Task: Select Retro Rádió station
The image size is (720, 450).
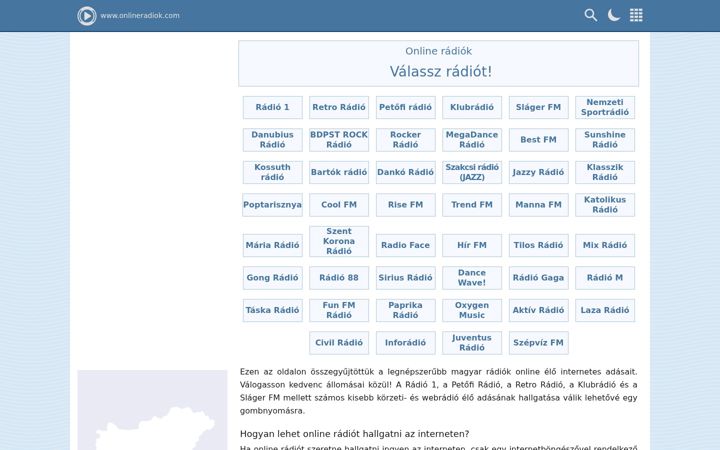Action: coord(339,107)
